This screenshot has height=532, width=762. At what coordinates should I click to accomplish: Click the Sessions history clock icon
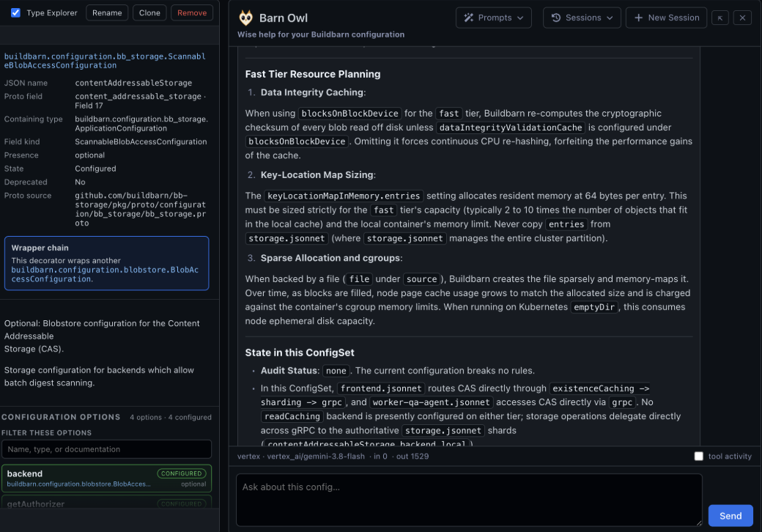(556, 18)
